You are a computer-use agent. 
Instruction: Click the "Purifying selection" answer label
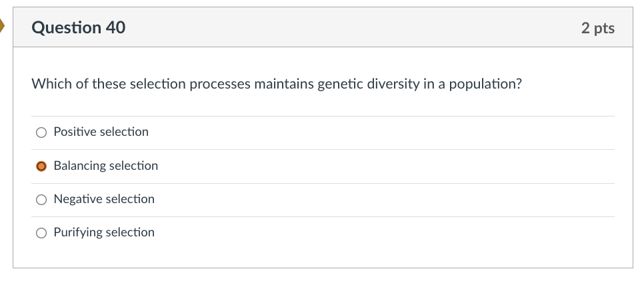pyautogui.click(x=103, y=232)
